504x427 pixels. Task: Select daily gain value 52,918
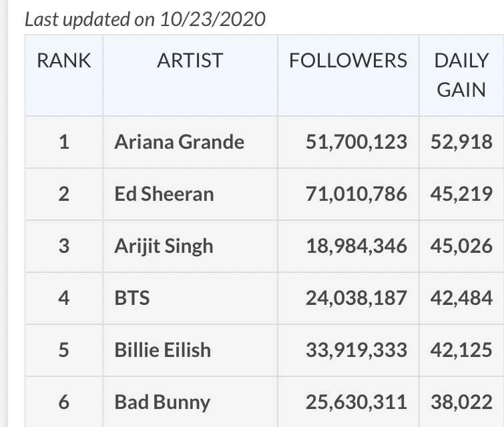461,141
